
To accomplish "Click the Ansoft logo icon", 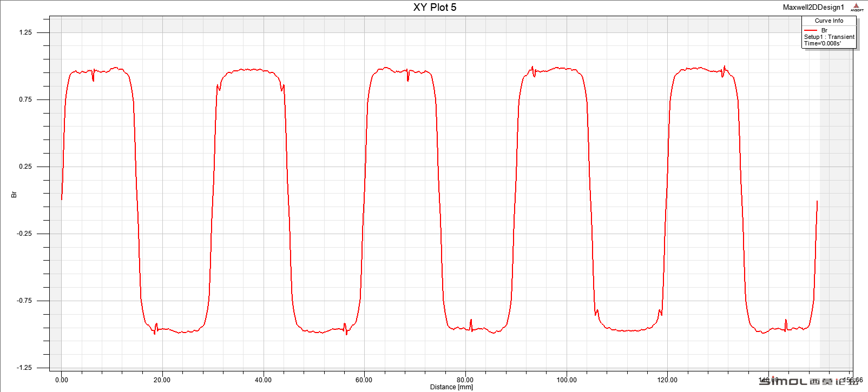I will 857,7.
